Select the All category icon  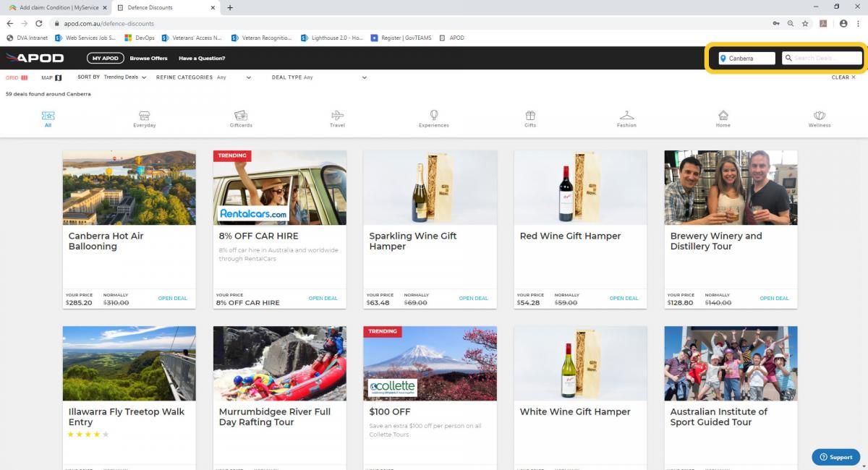(x=48, y=116)
